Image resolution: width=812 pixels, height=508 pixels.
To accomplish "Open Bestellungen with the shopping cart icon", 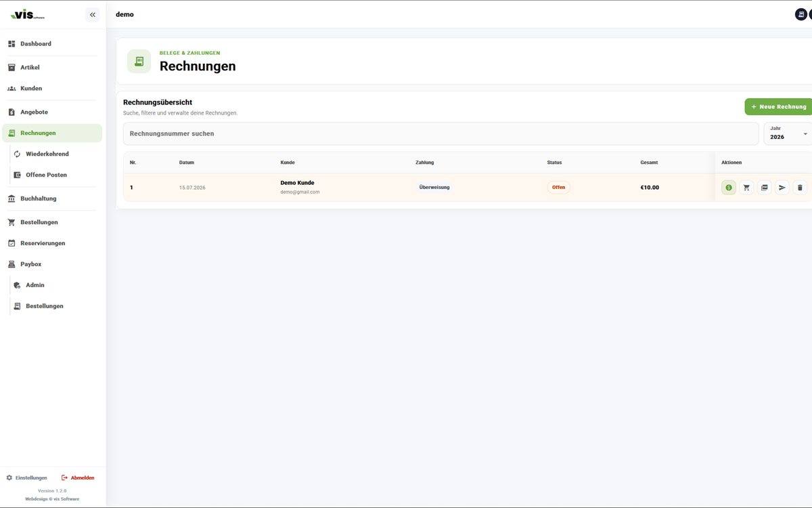I will point(53,222).
